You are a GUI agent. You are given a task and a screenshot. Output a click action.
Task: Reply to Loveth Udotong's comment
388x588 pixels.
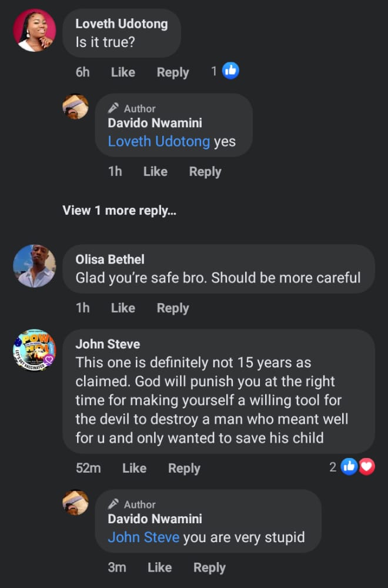[x=173, y=72]
